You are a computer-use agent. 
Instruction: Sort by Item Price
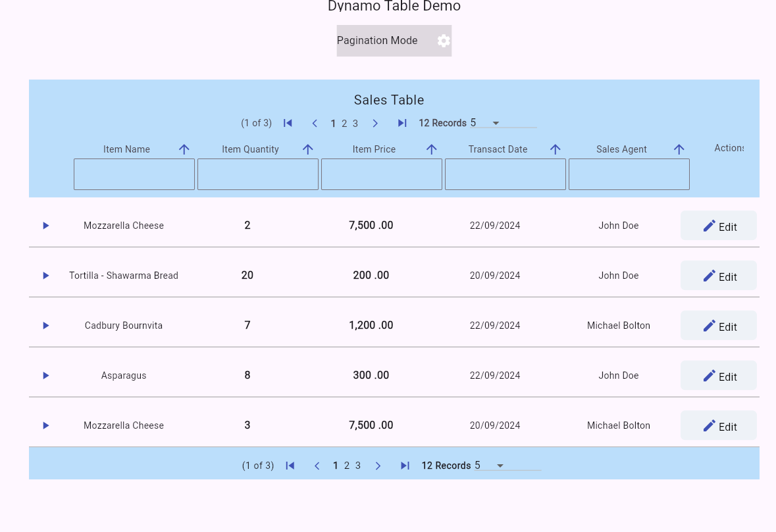coord(432,149)
